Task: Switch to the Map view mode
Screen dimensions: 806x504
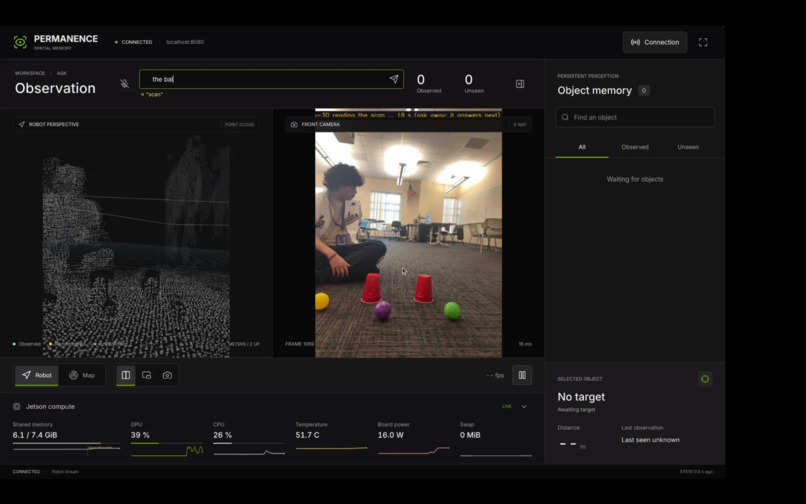Action: [x=82, y=375]
